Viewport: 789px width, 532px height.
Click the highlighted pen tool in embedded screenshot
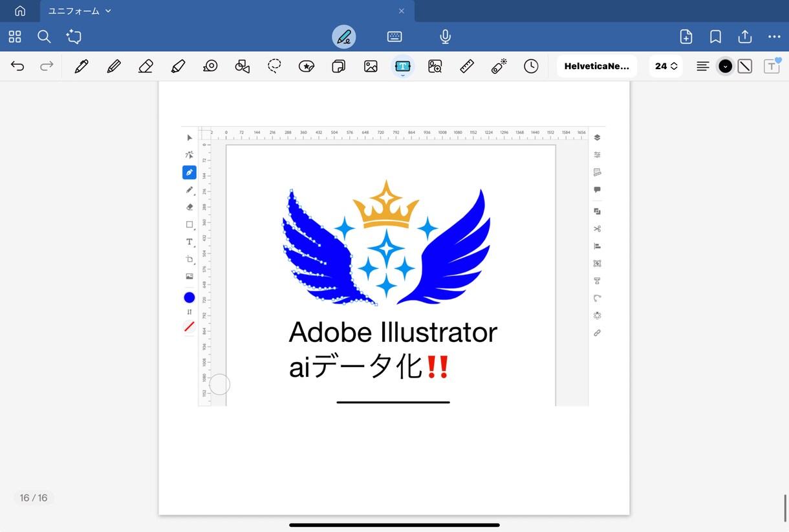point(189,173)
